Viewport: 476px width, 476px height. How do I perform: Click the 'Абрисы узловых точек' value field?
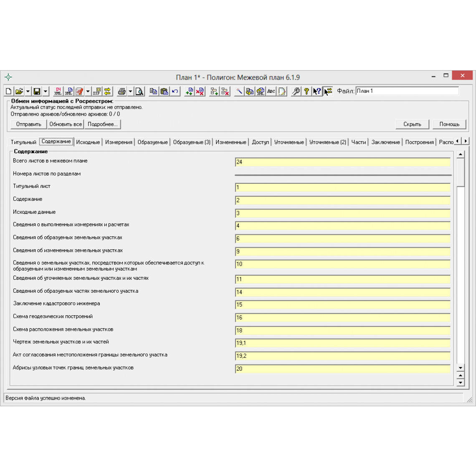(x=343, y=369)
